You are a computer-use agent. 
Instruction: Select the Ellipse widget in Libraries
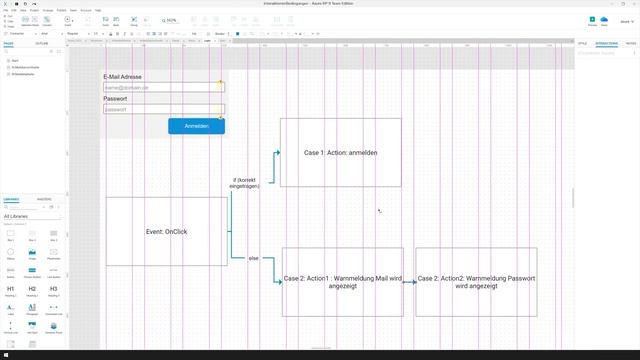tap(11, 253)
